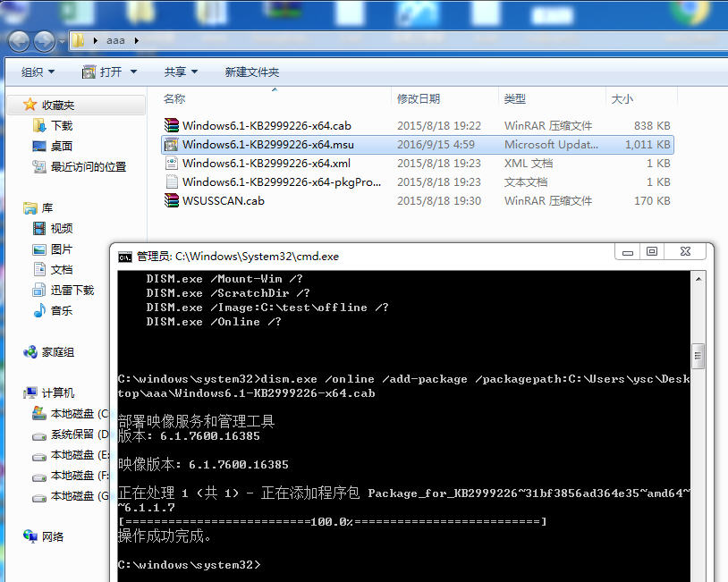Click the cmd.exe window title bar

pyautogui.click(x=362, y=257)
